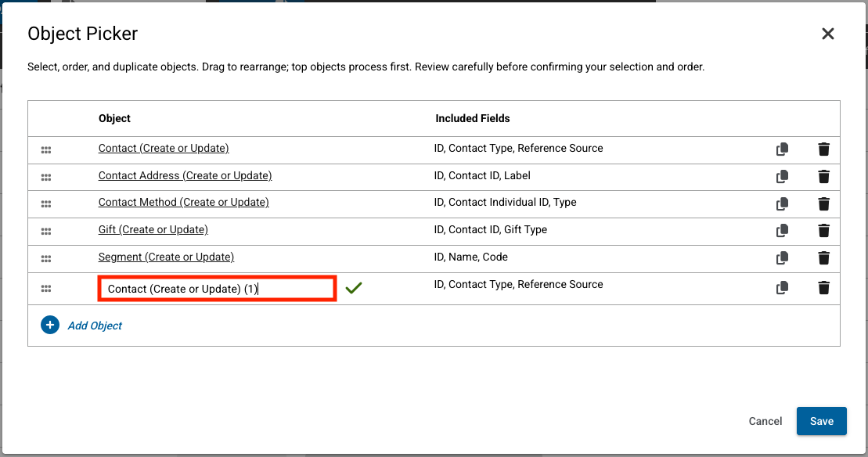Screen dimensions: 868x457
Task: Click the Cancel button
Action: point(765,421)
